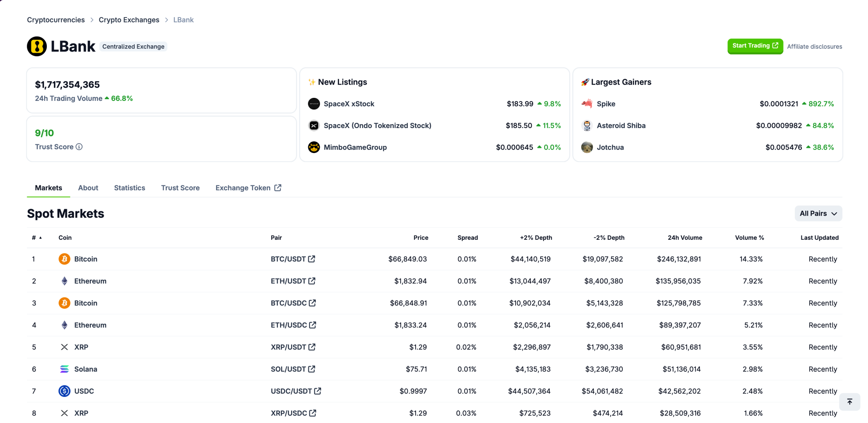868x423 pixels.
Task: Click the scroll-to-top arrow button
Action: pos(849,402)
